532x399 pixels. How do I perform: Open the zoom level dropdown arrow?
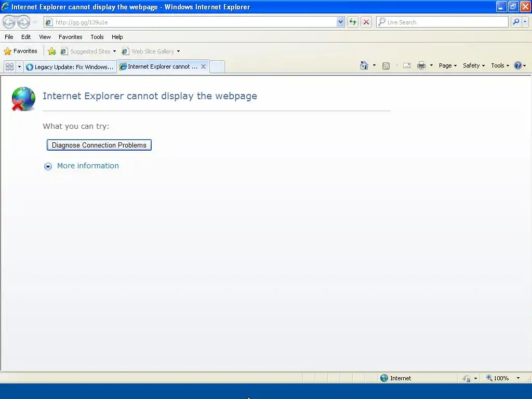coord(518,378)
